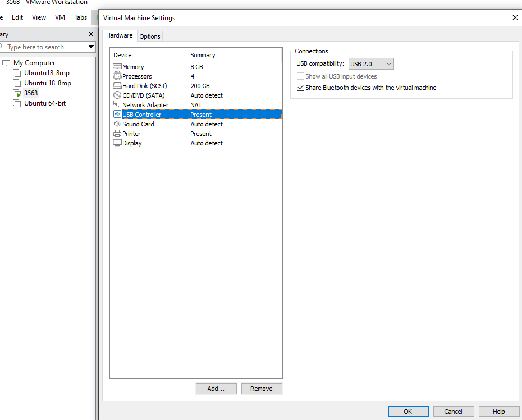Select the Memory device icon
This screenshot has height=420, width=522.
[117, 67]
